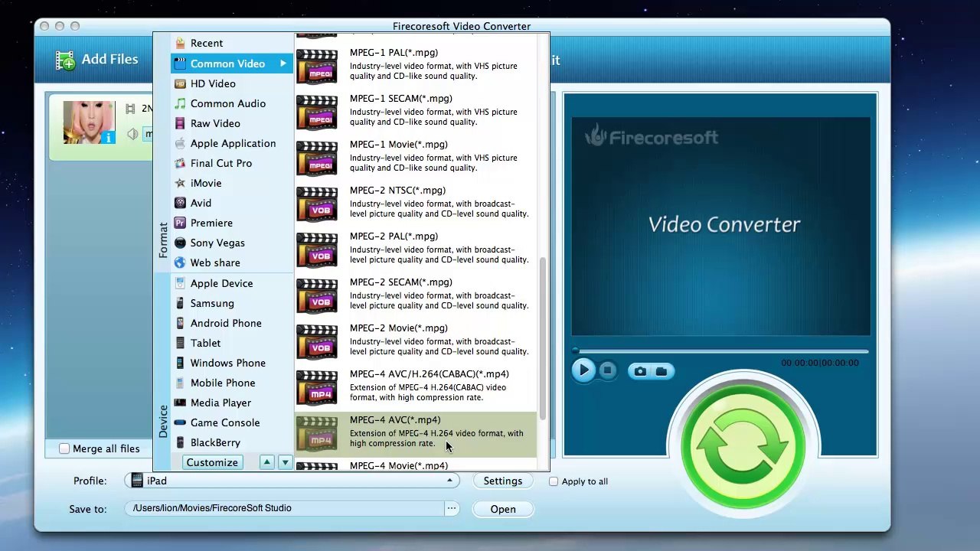
Task: Click the Web share globe icon
Action: coord(180,262)
